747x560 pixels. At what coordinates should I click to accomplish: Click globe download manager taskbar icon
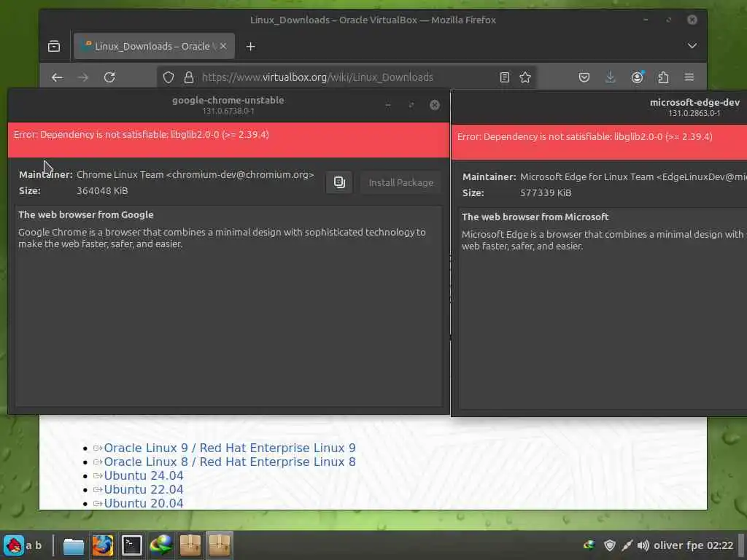pos(161,545)
